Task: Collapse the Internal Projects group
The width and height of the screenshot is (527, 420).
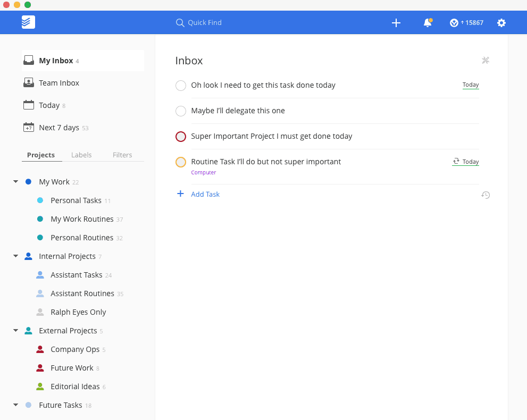Action: 16,256
